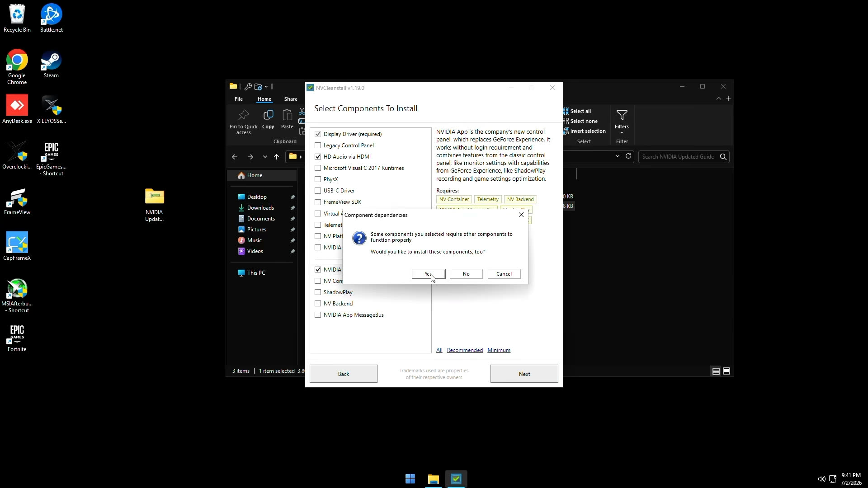
Task: Open Filters in Explorer ribbon
Action: click(622, 122)
